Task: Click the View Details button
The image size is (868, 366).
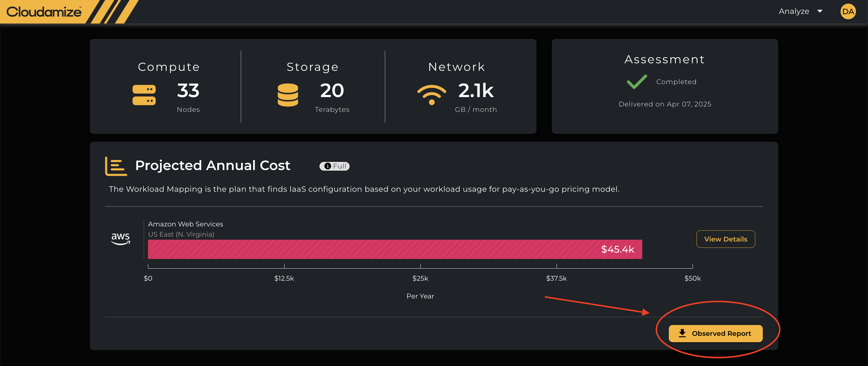Action: point(725,239)
